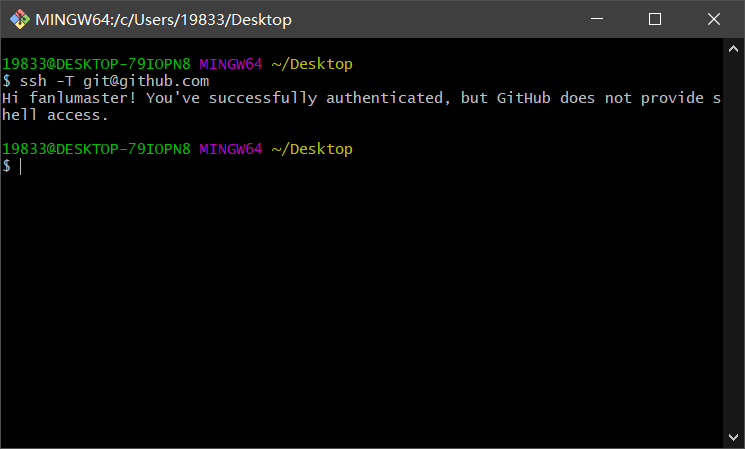
Task: Close the Git Bash terminal window
Action: [x=713, y=19]
